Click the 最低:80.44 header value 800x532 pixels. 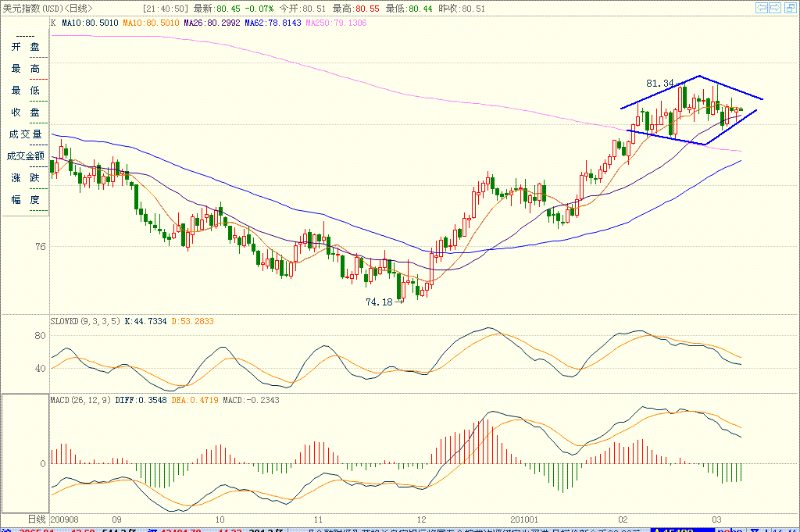point(409,9)
